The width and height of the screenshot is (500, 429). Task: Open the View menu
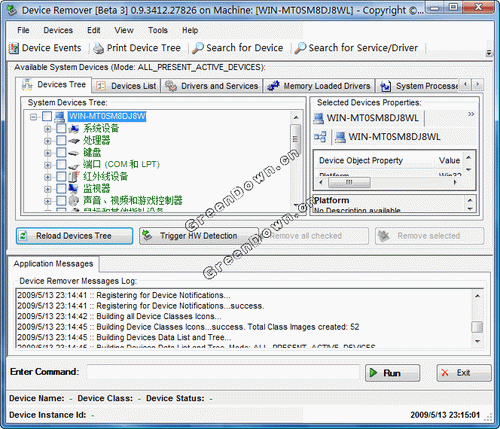coord(124,30)
